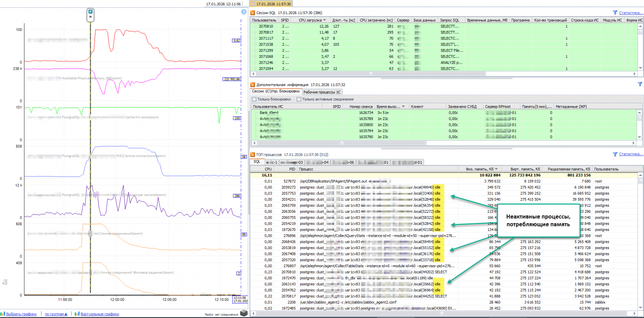This screenshot has width=644, height=318.
Task: Switch to the Рабочие процессы 1С tab
Action: point(323,92)
